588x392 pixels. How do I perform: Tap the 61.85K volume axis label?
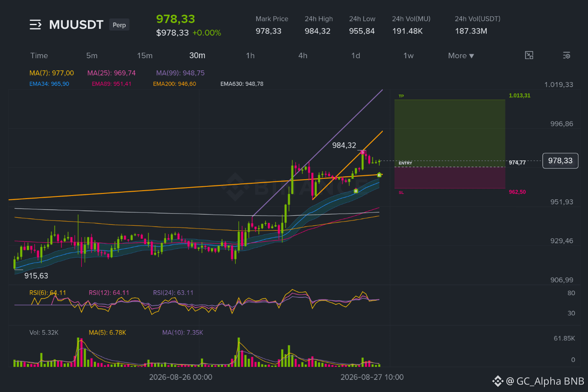pyautogui.click(x=564, y=338)
